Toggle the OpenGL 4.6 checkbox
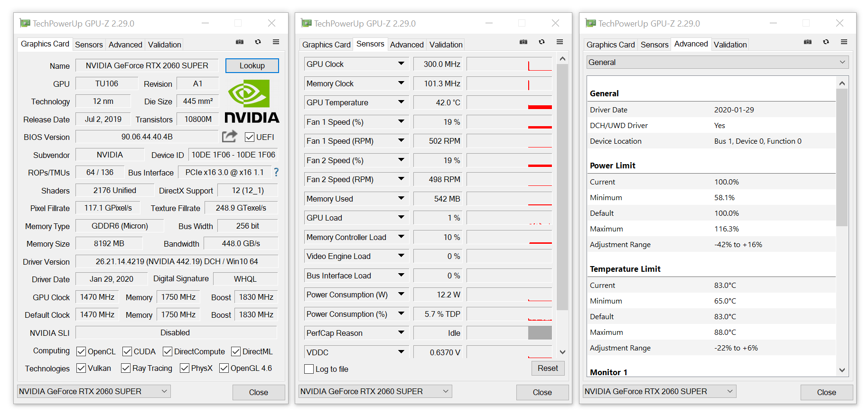Image resolution: width=868 pixels, height=415 pixels. pyautogui.click(x=224, y=368)
